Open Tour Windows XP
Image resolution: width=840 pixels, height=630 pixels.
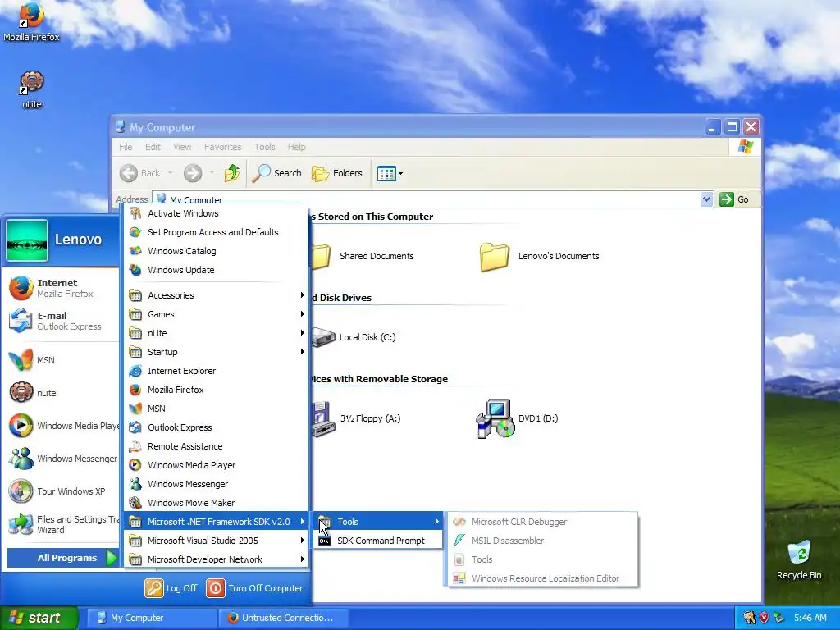click(x=62, y=491)
